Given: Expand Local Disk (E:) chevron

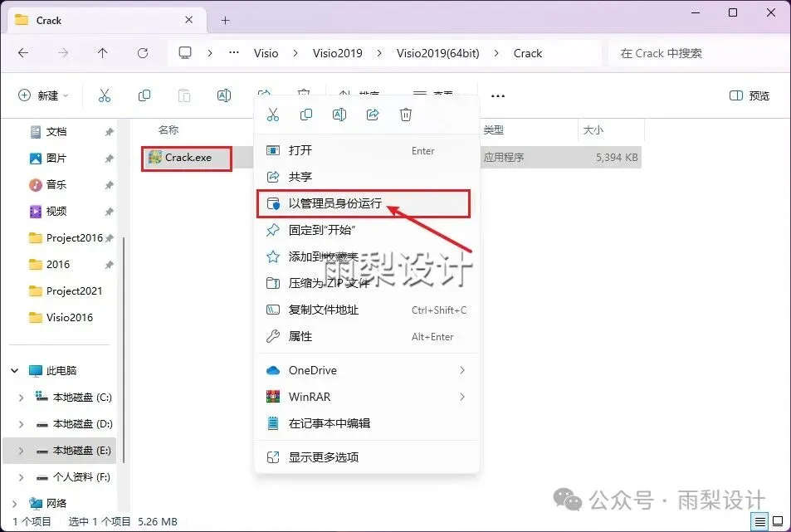Looking at the screenshot, I should 22,451.
